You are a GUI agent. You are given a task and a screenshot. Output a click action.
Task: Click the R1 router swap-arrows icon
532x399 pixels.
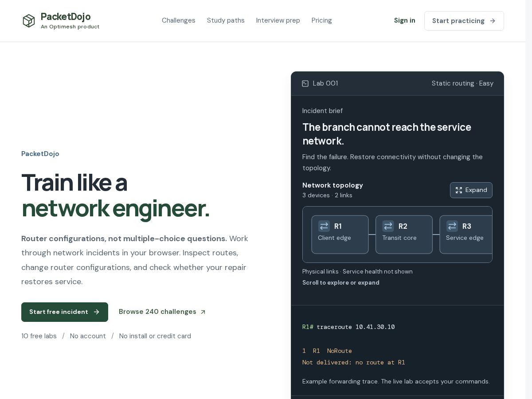coord(324,226)
